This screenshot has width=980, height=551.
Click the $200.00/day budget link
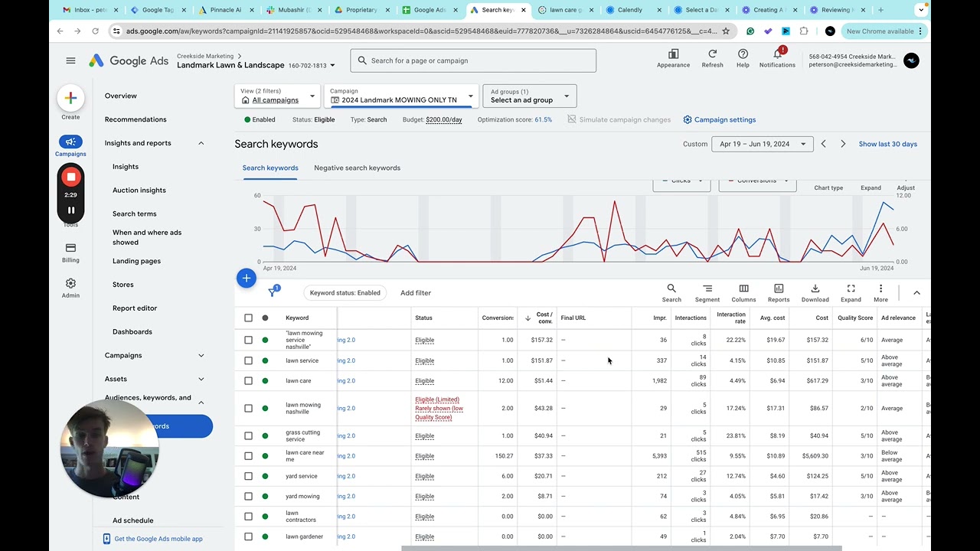(x=444, y=119)
